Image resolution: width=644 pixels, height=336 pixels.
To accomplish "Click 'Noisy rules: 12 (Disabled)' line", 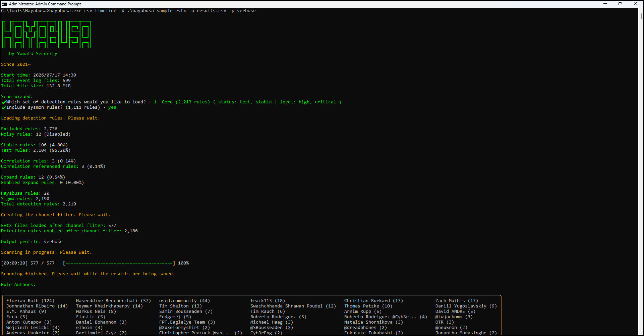I will coord(36,134).
